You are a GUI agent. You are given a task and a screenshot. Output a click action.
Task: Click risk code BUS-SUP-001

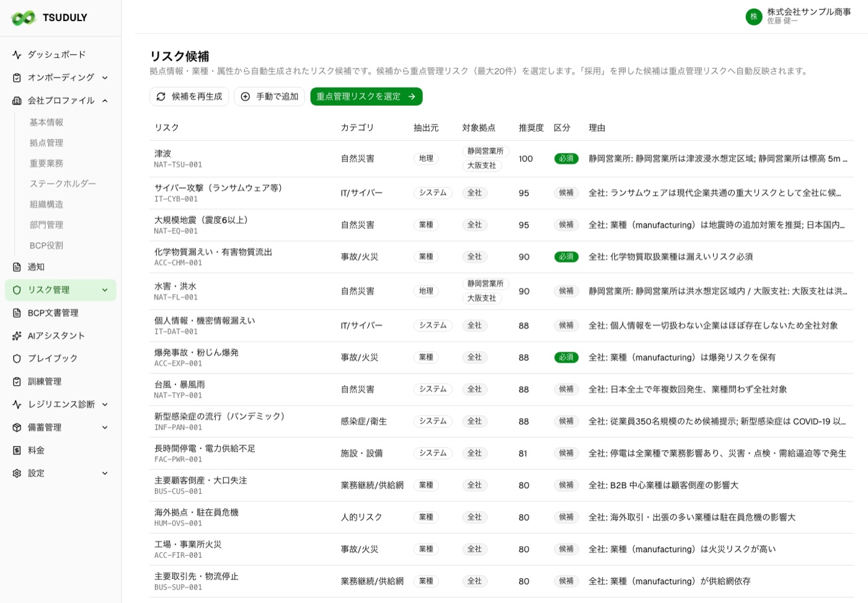coord(178,587)
